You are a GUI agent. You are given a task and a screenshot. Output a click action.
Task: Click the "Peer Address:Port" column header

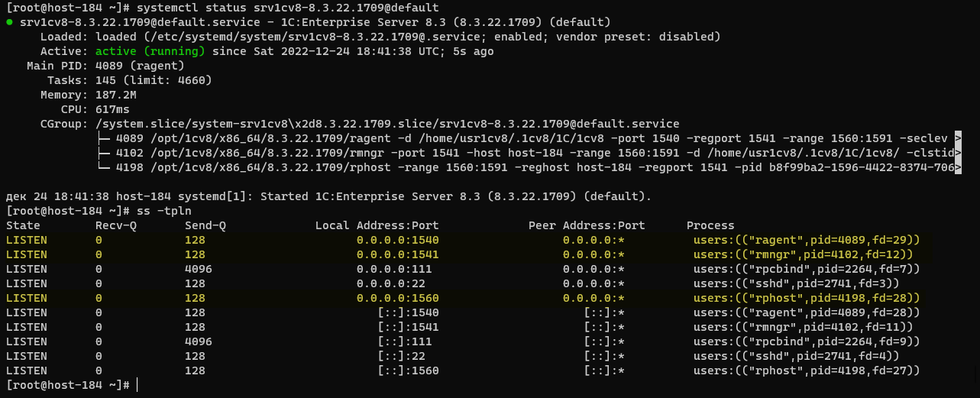pos(587,225)
